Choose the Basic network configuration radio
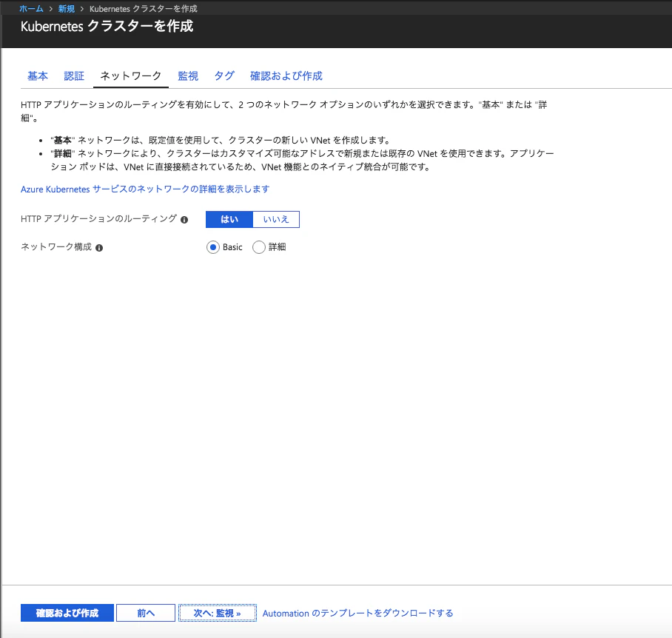This screenshot has height=638, width=672. tap(213, 247)
